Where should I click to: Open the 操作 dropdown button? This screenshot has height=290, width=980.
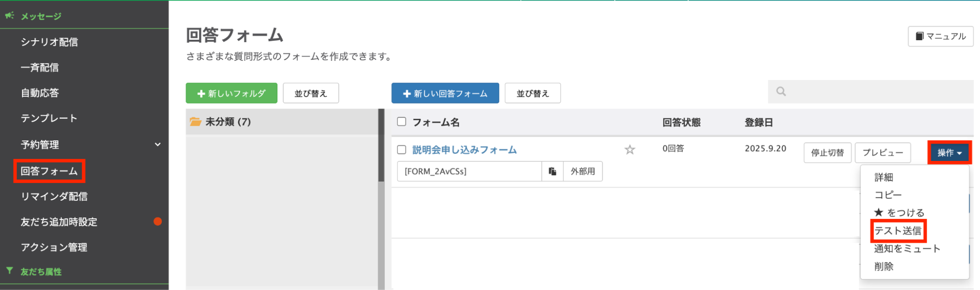point(949,153)
